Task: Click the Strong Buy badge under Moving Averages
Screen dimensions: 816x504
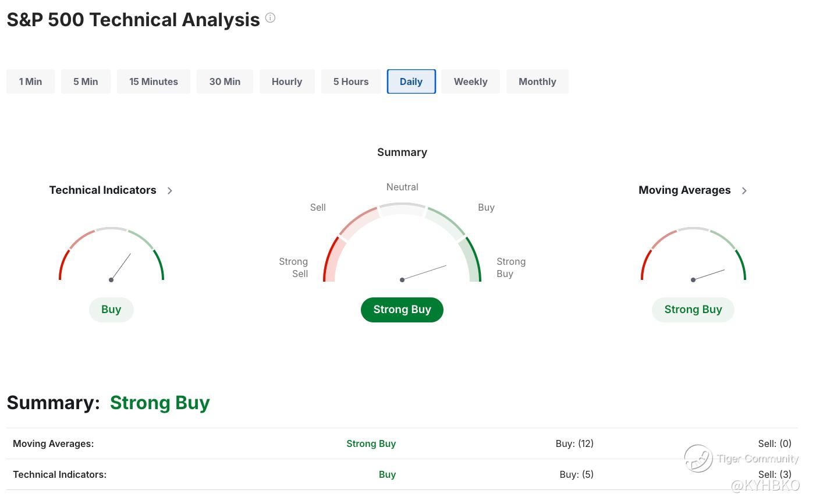Action: tap(693, 310)
